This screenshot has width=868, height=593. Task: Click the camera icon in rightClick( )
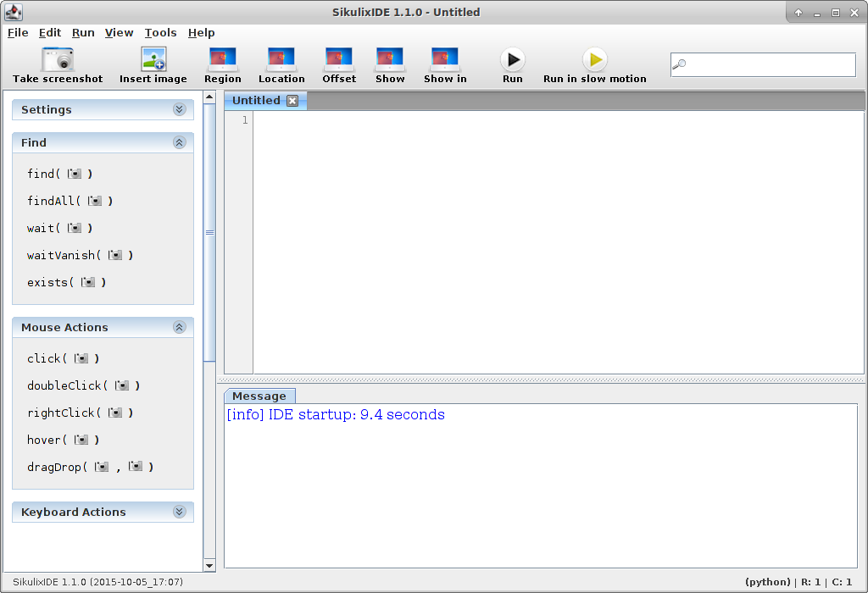pos(115,413)
